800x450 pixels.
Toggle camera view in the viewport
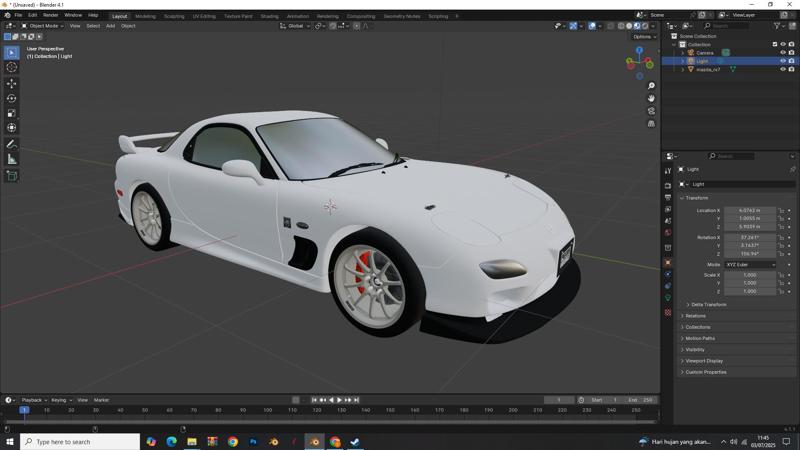[651, 111]
